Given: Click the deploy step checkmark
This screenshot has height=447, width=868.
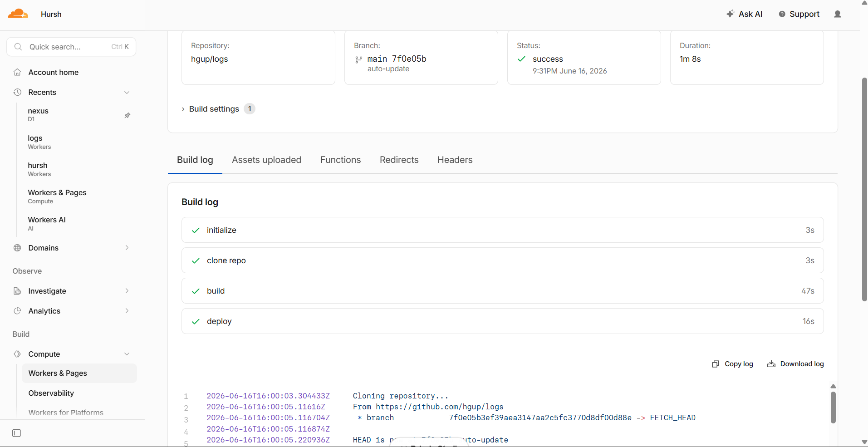Looking at the screenshot, I should (x=196, y=321).
